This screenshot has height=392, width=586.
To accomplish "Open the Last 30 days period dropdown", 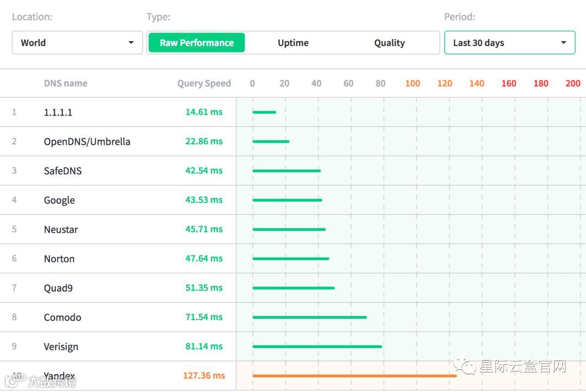I will coord(509,42).
